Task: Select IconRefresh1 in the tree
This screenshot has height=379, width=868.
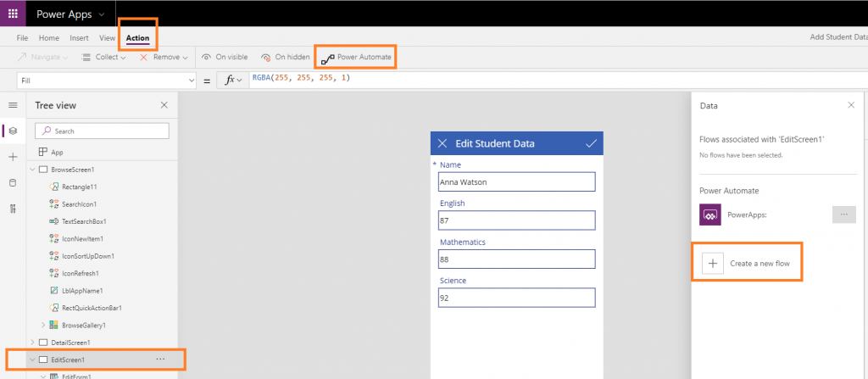Action: 81,273
